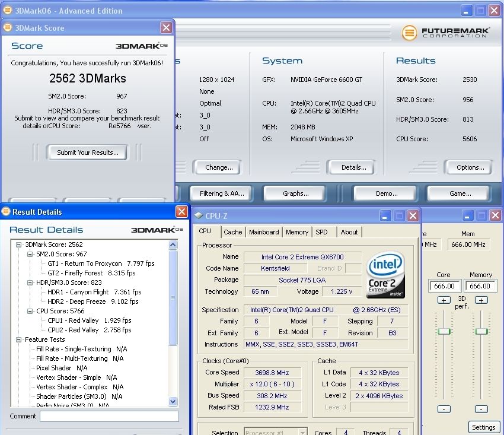Select CPU1 - Red Valley row

pyautogui.click(x=90, y=320)
